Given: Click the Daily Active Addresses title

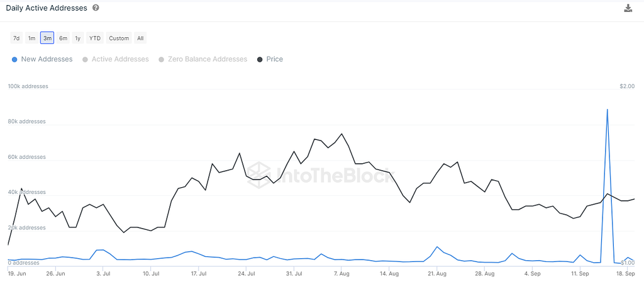Looking at the screenshot, I should click(x=47, y=8).
